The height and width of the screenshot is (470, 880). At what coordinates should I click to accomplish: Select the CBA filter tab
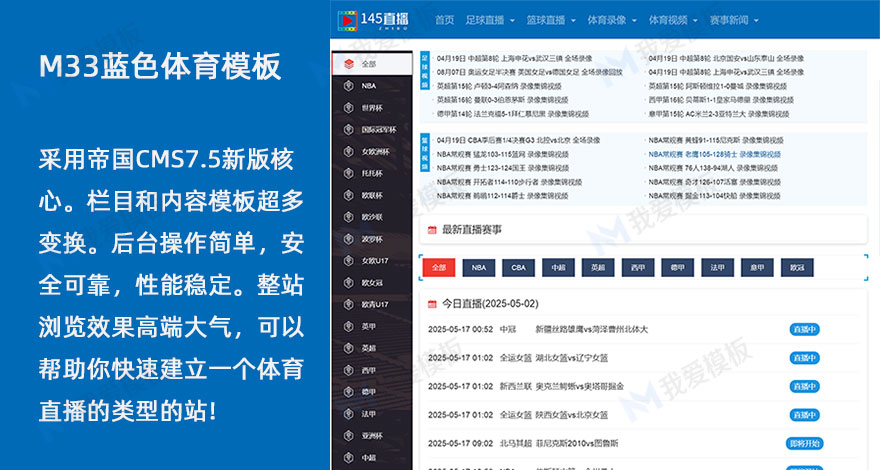pos(519,267)
